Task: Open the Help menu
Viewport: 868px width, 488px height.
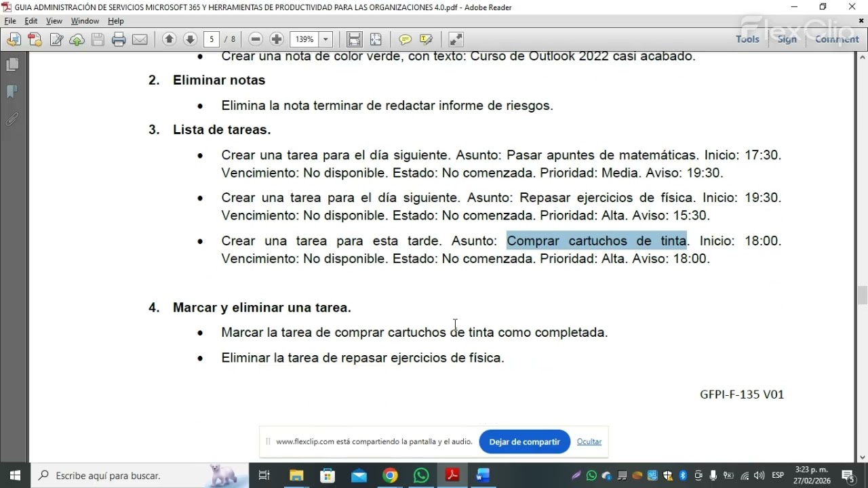Action: click(116, 21)
